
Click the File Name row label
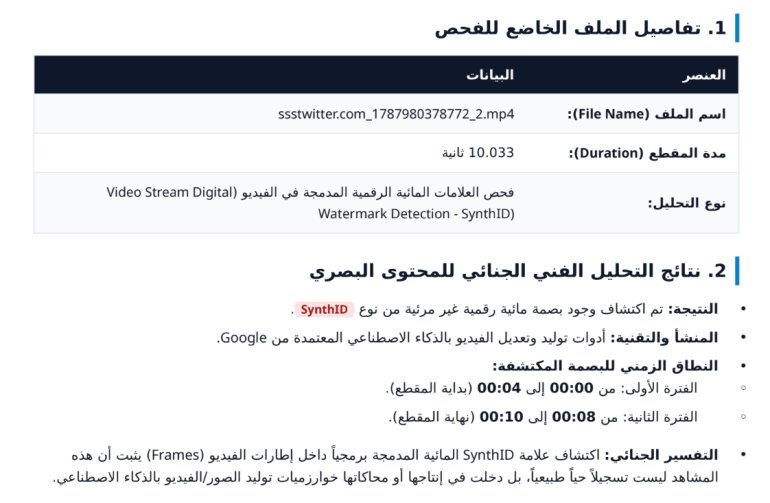646,114
